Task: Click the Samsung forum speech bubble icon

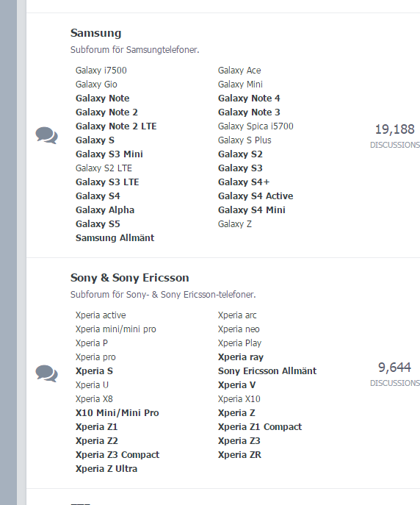Action: [47, 135]
